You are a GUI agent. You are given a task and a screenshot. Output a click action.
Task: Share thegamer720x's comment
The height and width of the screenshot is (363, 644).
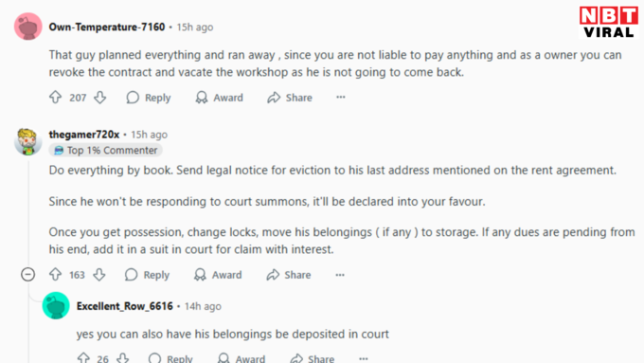tap(288, 275)
